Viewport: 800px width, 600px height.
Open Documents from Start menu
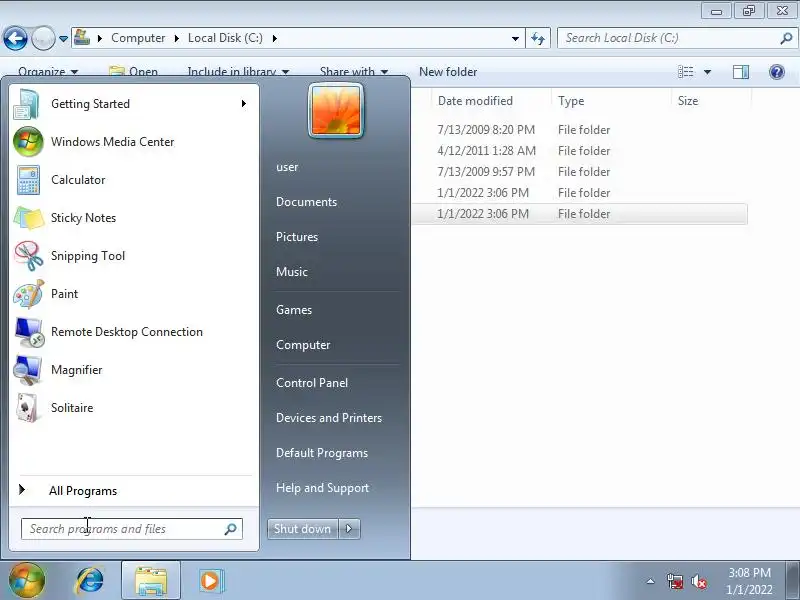[306, 202]
